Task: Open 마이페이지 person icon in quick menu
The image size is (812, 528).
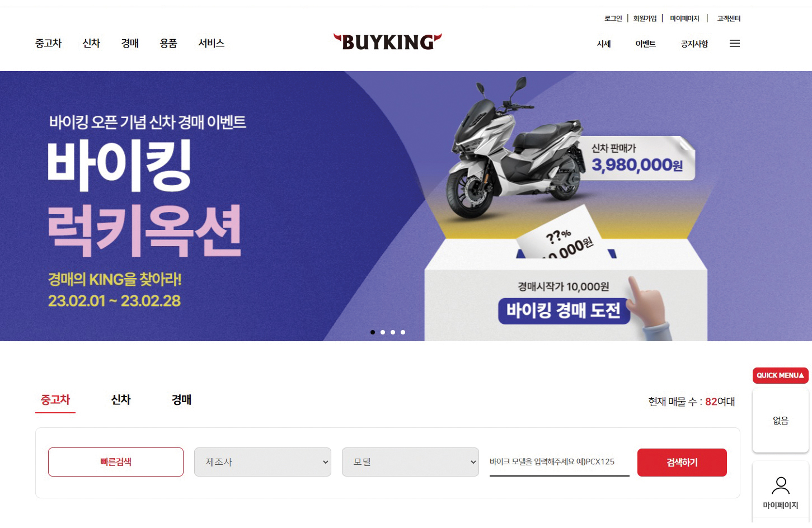Action: pyautogui.click(x=780, y=492)
